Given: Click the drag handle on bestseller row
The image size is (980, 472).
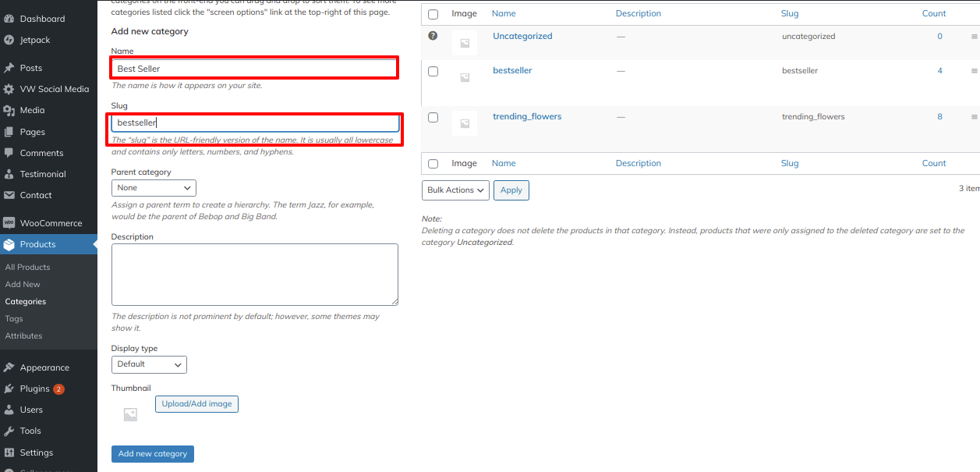Looking at the screenshot, I should pos(974,71).
